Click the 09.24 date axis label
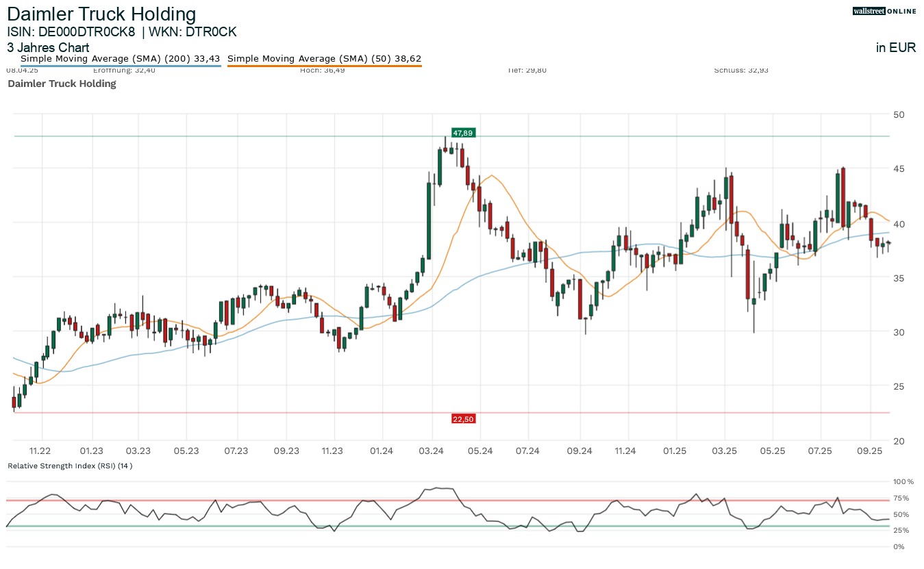This screenshot has height=569, width=924. coord(579,451)
